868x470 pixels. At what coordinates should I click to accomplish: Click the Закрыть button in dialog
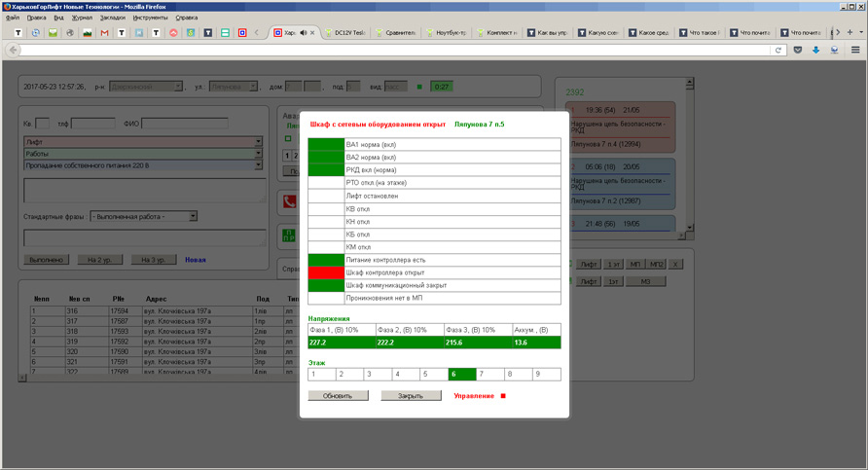(x=411, y=396)
